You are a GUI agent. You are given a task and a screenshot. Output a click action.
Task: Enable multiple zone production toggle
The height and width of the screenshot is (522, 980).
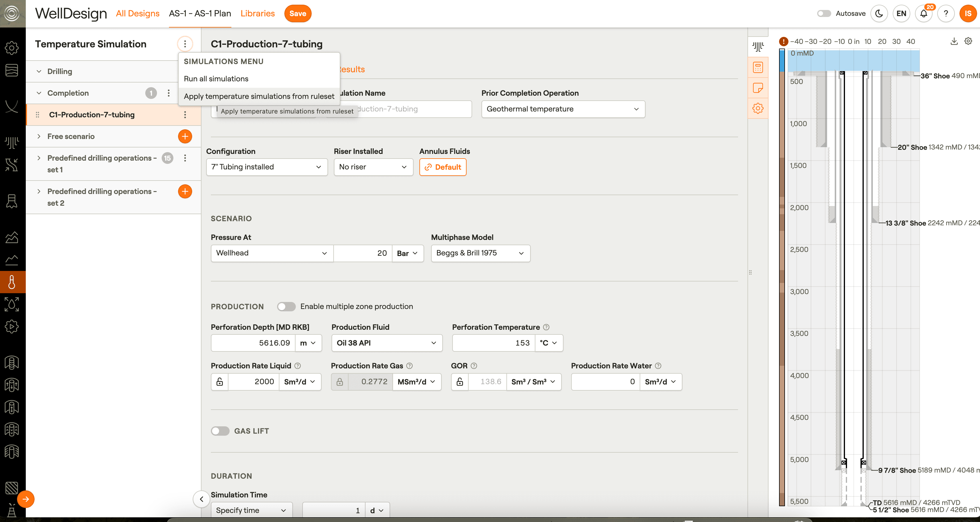click(286, 306)
